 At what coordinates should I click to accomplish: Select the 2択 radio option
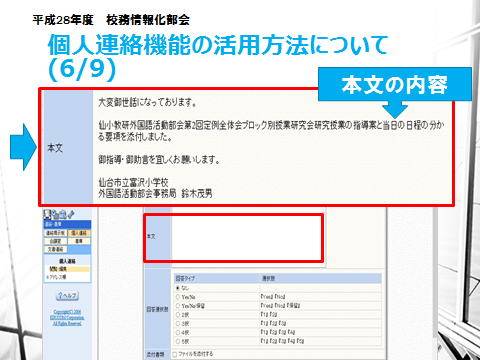click(x=178, y=314)
